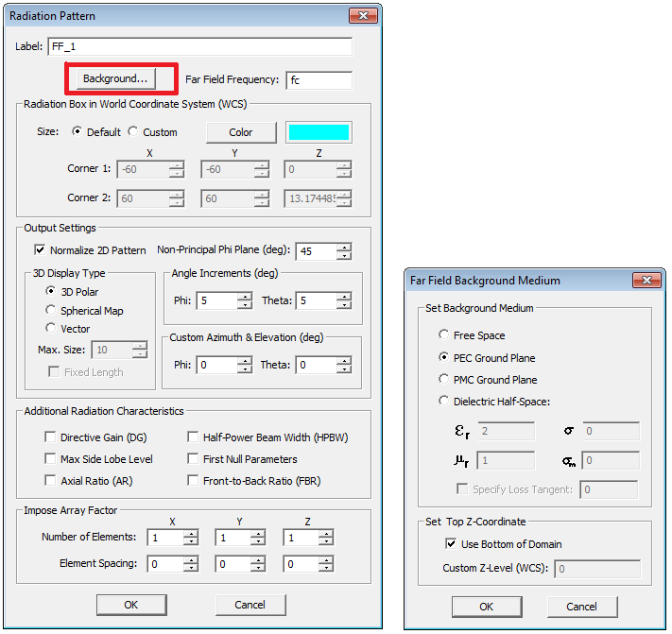Select the Default size radio button
Viewport: 672px width, 634px height.
tap(77, 131)
